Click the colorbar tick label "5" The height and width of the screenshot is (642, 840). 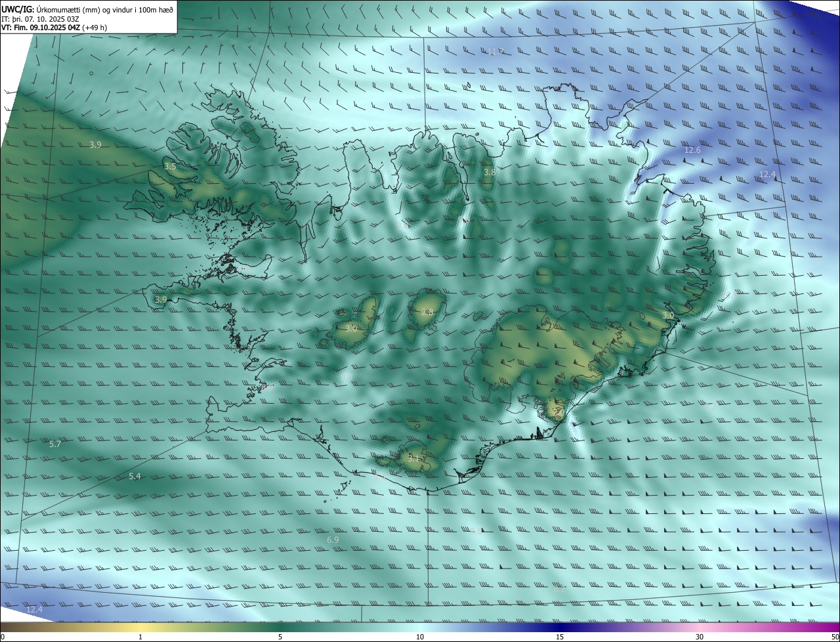pyautogui.click(x=280, y=637)
